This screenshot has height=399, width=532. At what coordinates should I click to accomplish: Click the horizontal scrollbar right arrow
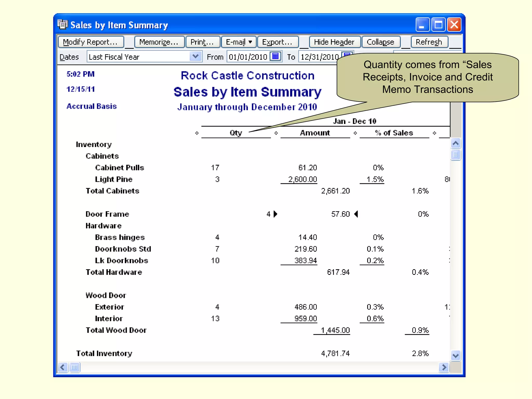444,367
